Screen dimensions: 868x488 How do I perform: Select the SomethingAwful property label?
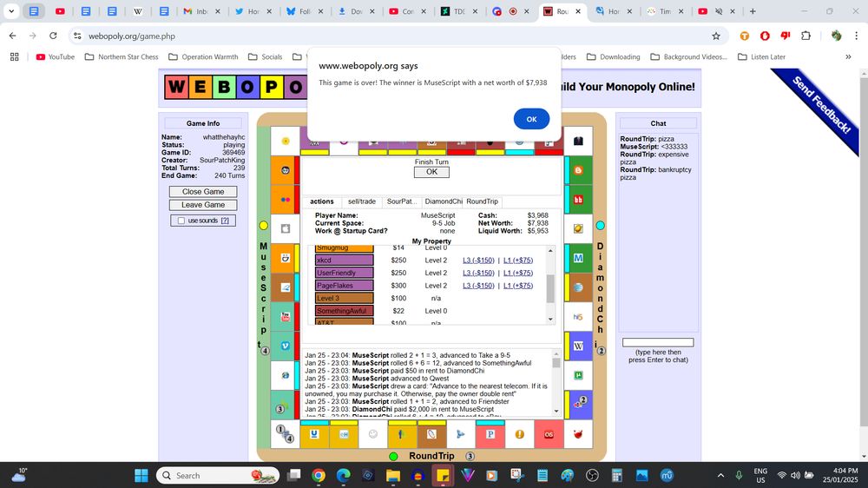[344, 312]
